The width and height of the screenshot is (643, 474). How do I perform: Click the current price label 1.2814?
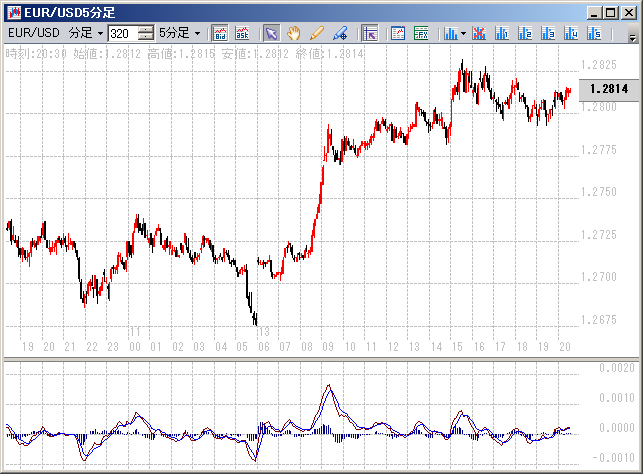coord(609,89)
